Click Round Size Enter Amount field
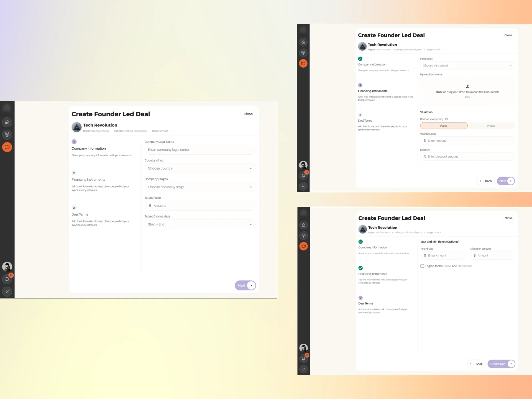 tap(443, 255)
